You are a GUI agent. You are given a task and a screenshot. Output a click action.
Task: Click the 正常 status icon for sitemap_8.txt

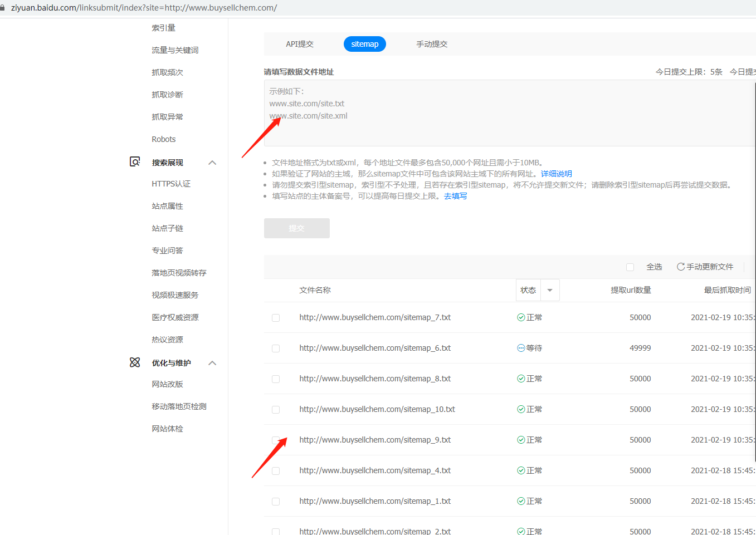click(521, 379)
